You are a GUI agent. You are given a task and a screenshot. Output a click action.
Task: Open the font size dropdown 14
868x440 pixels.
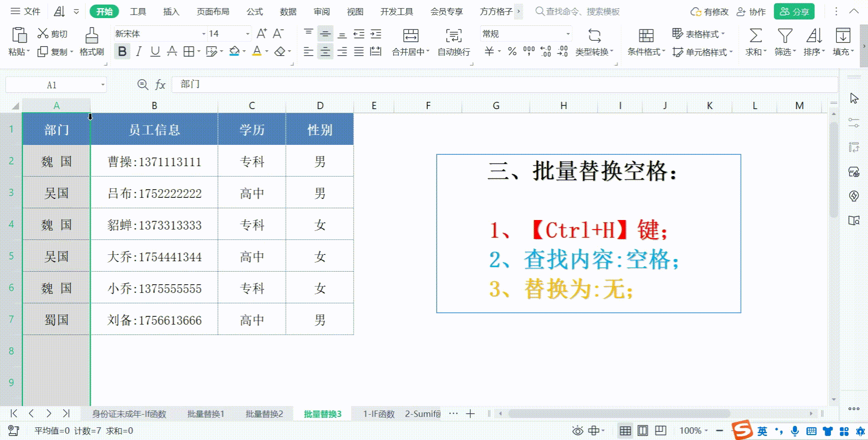[248, 34]
